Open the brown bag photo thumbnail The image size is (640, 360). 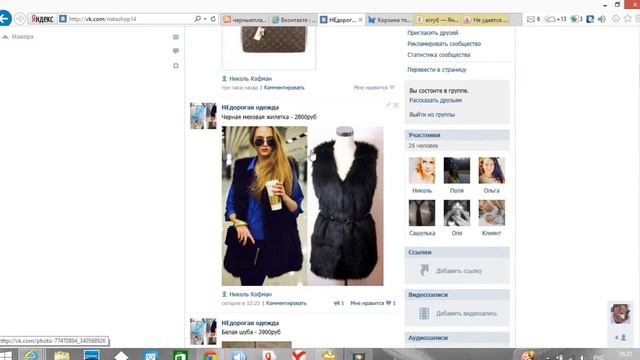point(269,48)
